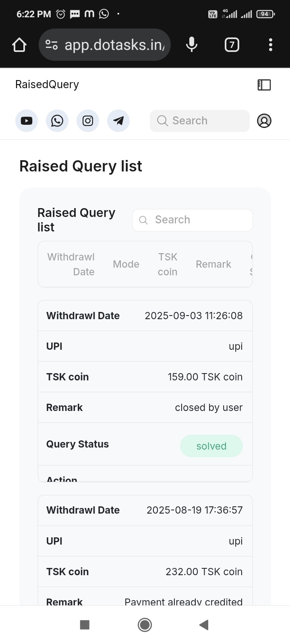Screen dimensions: 290x644
Task: Click the top header Search field
Action: (x=200, y=121)
